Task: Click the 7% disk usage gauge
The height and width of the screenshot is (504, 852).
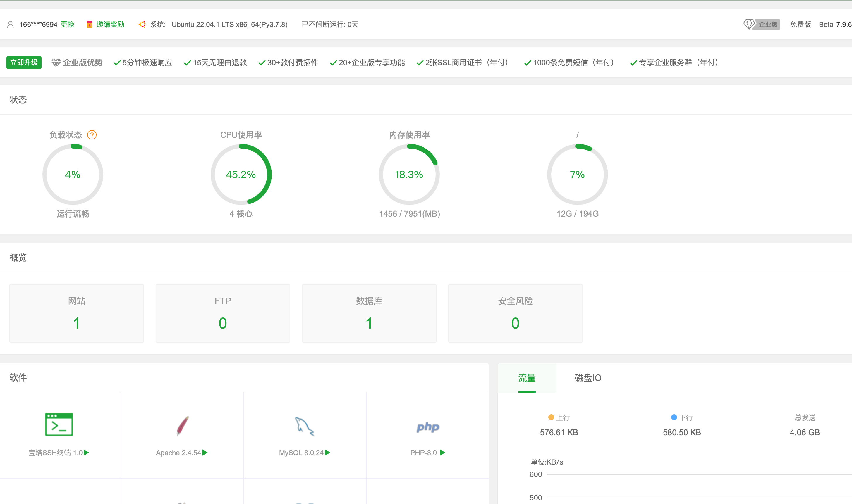Action: click(x=577, y=174)
